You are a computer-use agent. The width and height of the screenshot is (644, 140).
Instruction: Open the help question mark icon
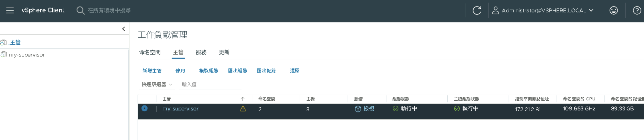coord(637,10)
